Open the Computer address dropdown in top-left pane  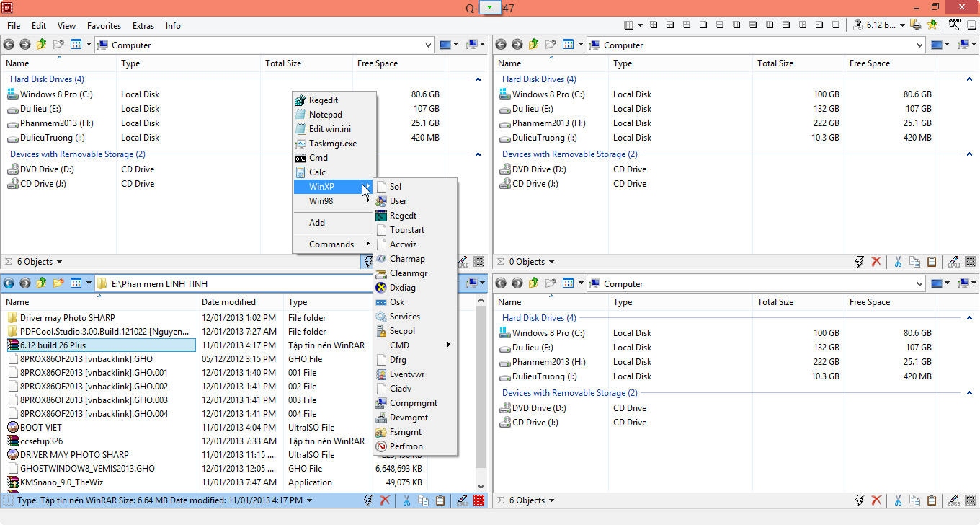(427, 45)
